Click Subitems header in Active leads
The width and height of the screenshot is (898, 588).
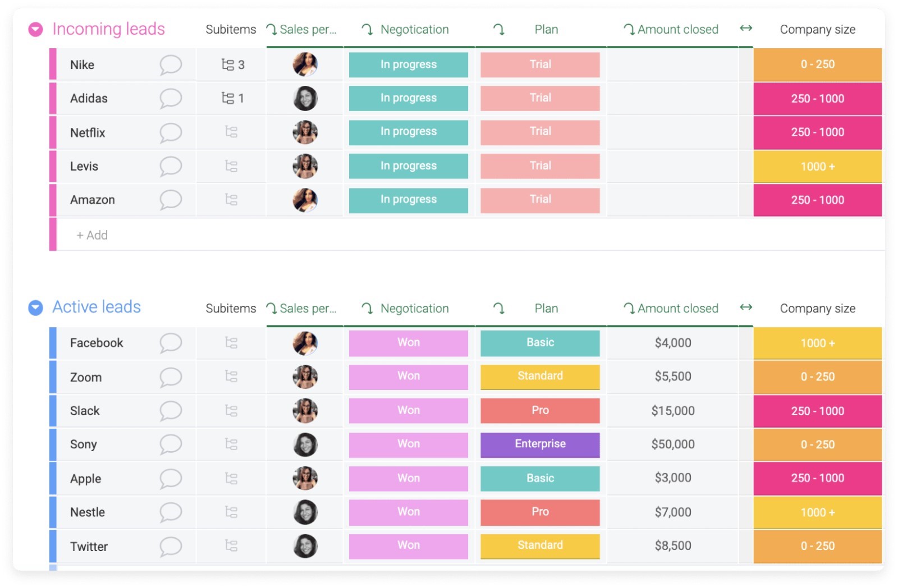231,309
